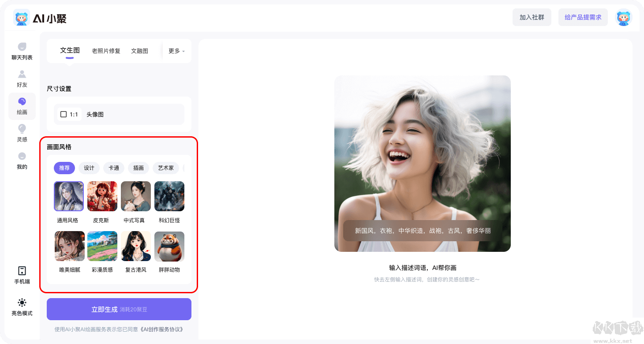Open the 绘画 section in sidebar
644x344 pixels.
[x=22, y=106]
